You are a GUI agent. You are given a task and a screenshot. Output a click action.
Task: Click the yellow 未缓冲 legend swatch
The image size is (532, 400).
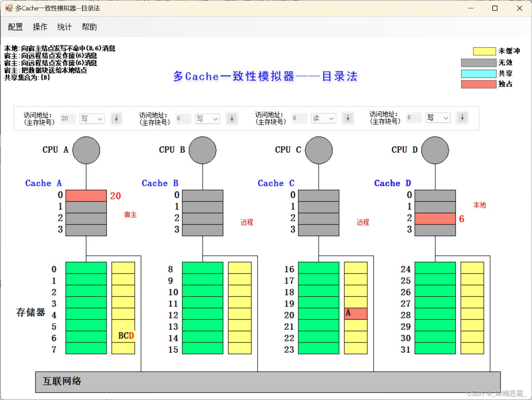point(484,52)
